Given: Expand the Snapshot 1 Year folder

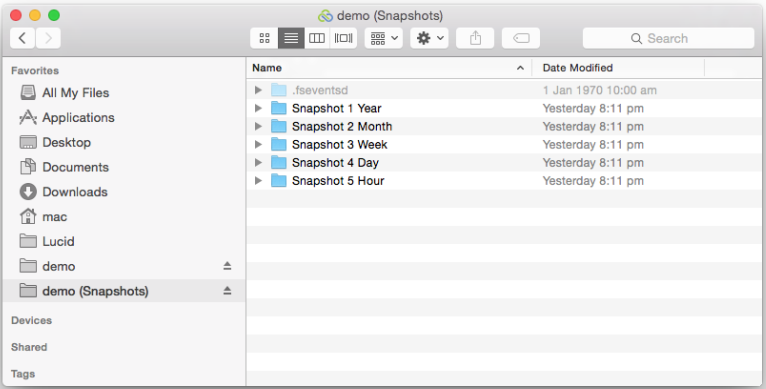Looking at the screenshot, I should click(258, 108).
